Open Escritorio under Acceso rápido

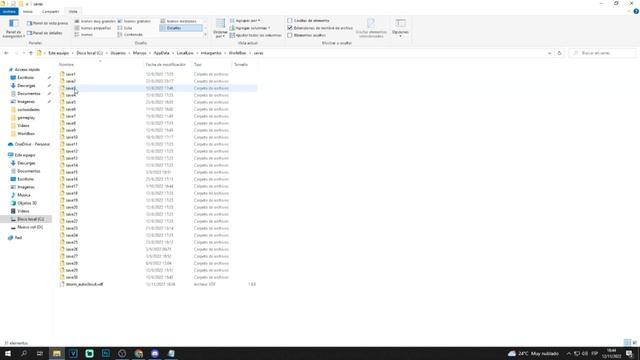pos(25,78)
